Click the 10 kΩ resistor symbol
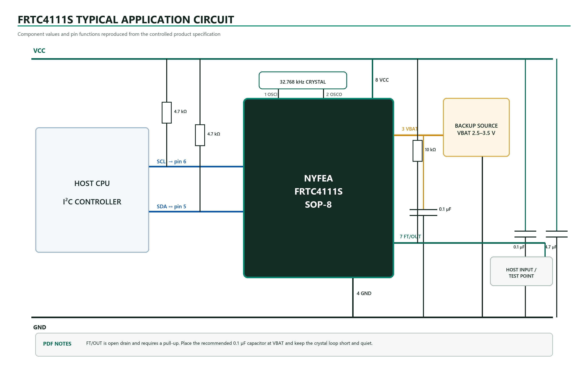Screen dimensions: 588x372 coord(417,151)
